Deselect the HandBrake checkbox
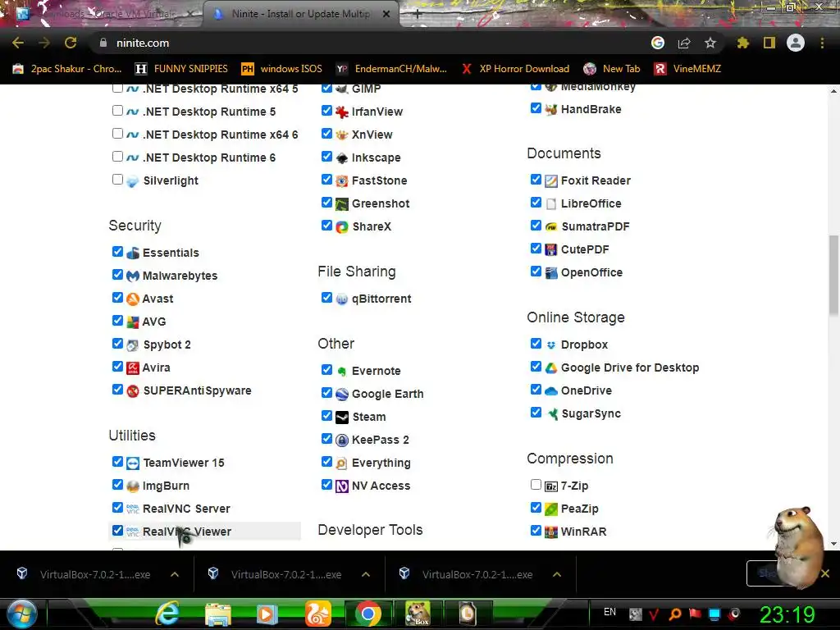The width and height of the screenshot is (840, 630). [536, 107]
